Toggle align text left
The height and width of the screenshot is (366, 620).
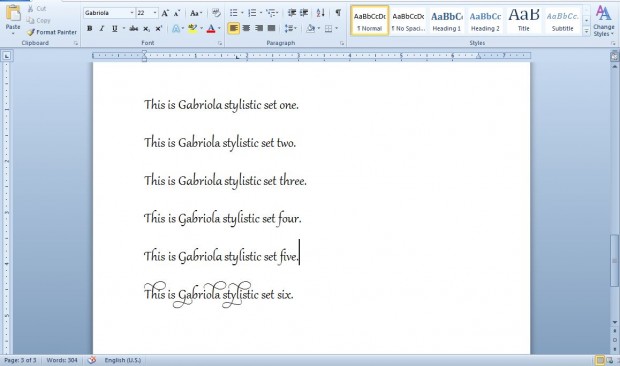click(x=233, y=28)
